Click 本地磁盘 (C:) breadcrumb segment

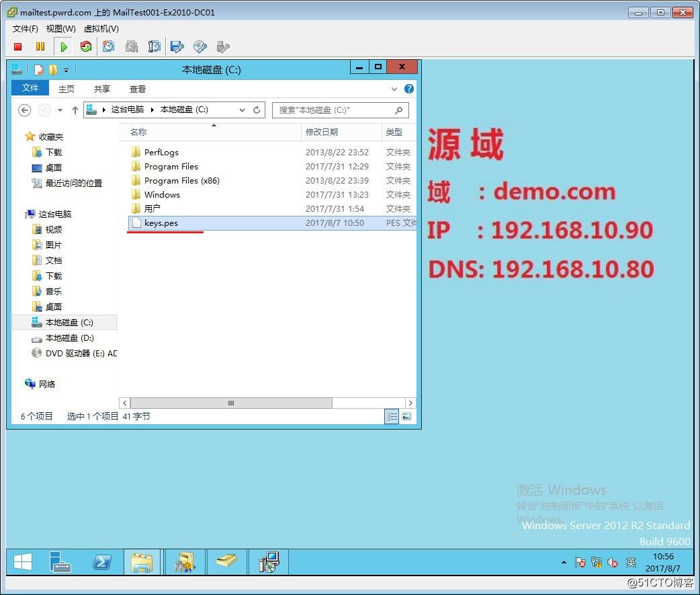[184, 110]
